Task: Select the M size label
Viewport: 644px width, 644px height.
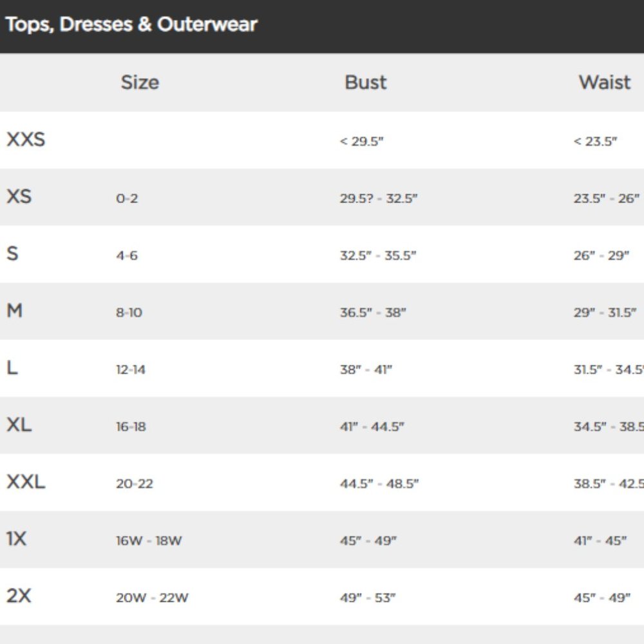Action: coord(14,310)
